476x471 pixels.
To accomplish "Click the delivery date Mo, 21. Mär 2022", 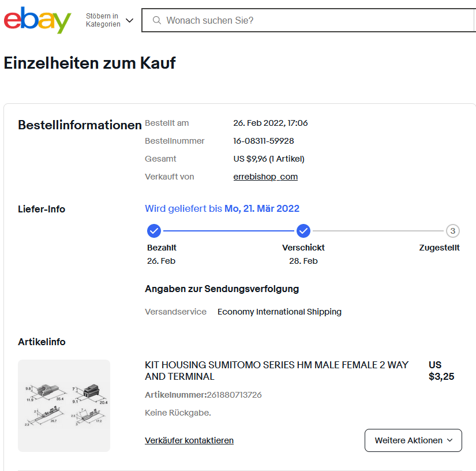I will point(262,209).
